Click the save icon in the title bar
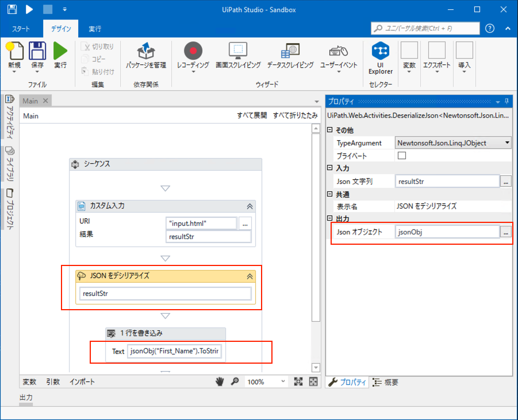 click(x=12, y=9)
